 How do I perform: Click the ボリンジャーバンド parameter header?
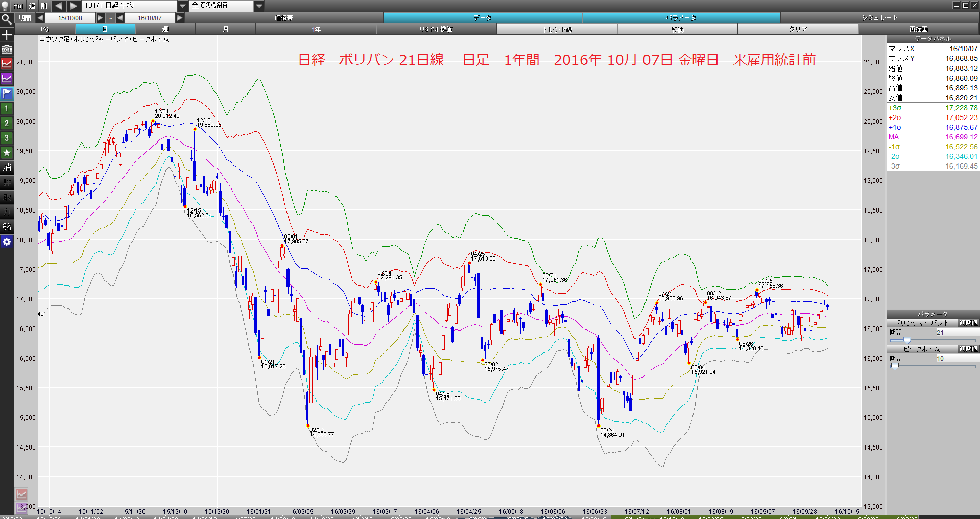point(921,323)
